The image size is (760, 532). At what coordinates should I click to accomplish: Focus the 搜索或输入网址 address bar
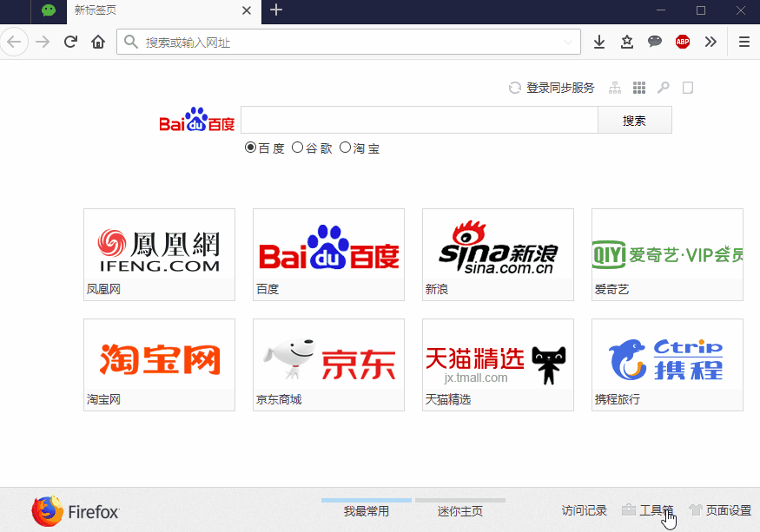[348, 43]
